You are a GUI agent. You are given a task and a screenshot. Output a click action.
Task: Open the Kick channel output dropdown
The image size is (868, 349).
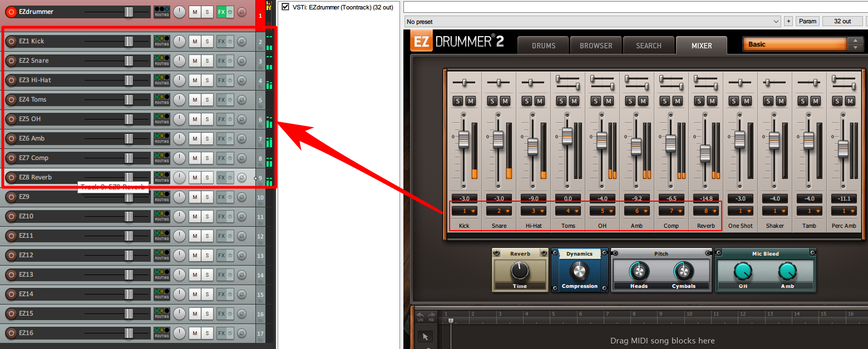(x=464, y=211)
